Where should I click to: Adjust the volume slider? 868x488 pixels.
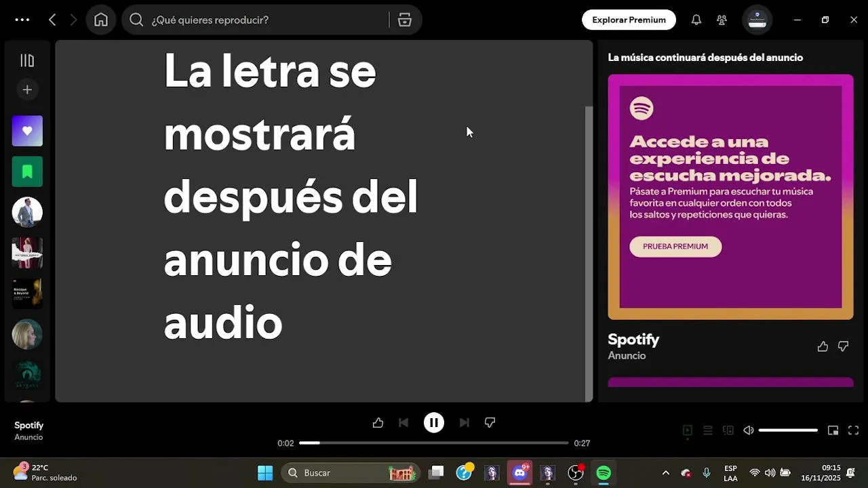click(x=788, y=430)
